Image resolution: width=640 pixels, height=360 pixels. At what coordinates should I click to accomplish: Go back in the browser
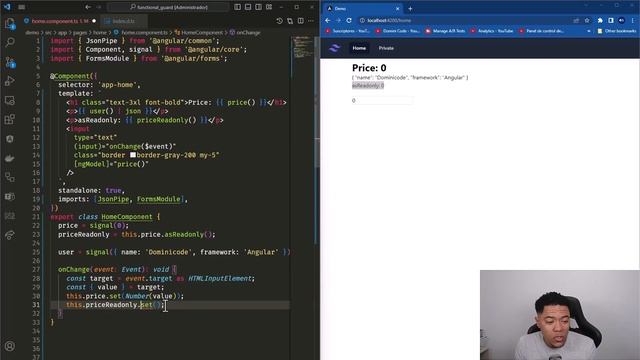[x=328, y=20]
